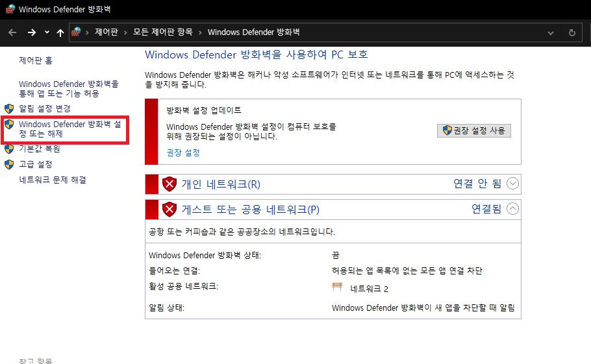Expand the 개인 네트워크 section chevron
The height and width of the screenshot is (364, 591).
(x=512, y=184)
